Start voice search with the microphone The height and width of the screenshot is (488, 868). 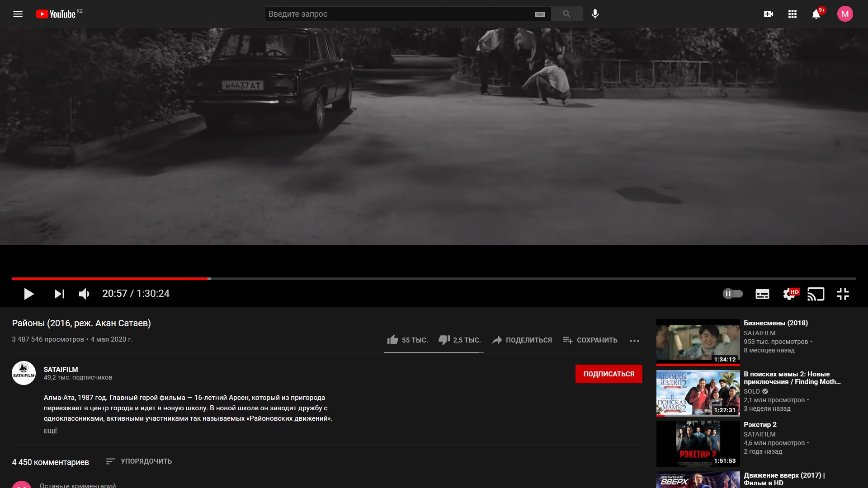(595, 14)
